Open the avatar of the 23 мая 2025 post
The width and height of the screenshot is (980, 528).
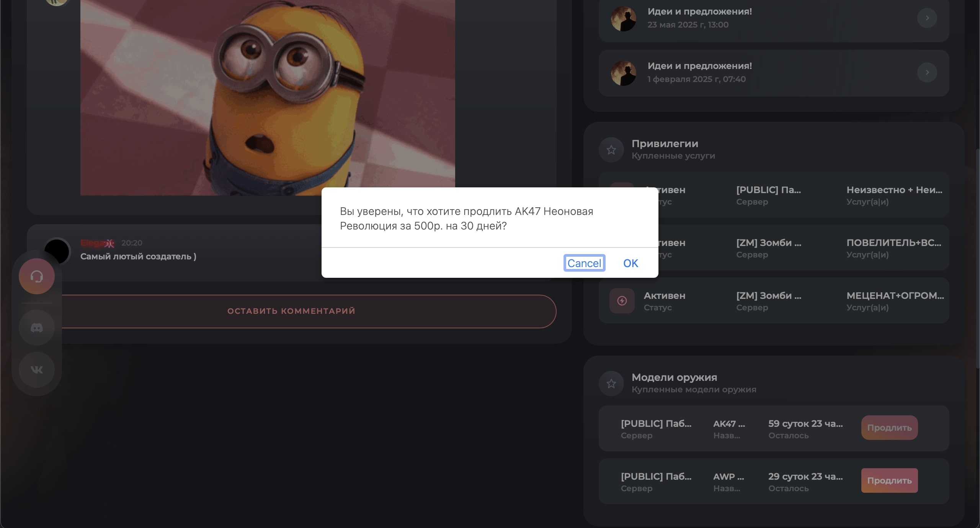pyautogui.click(x=624, y=18)
